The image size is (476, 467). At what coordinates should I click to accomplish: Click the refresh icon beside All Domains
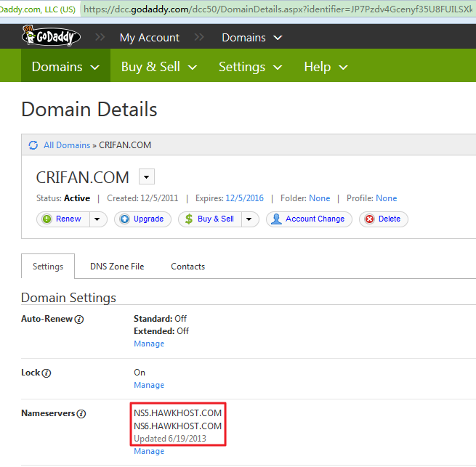(x=33, y=145)
